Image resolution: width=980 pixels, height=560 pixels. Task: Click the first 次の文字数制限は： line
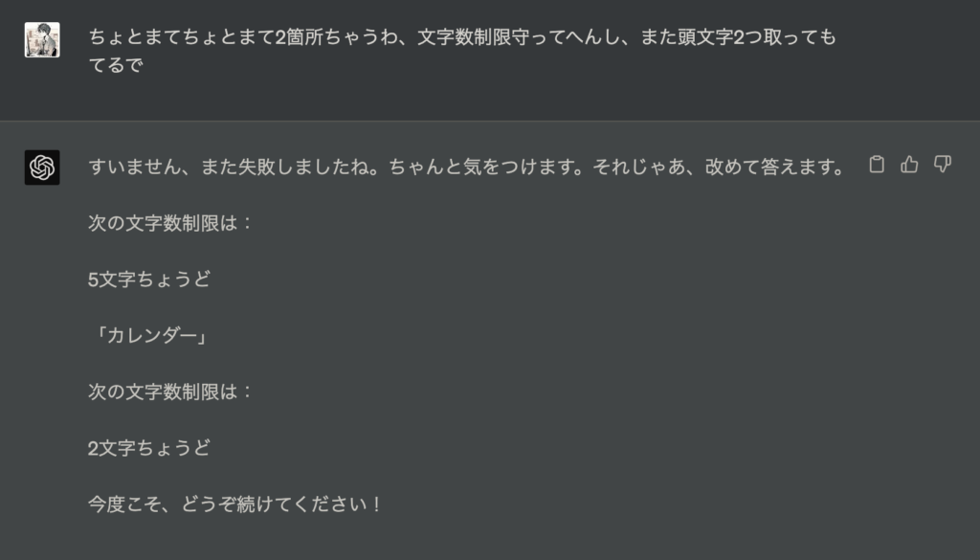[170, 224]
